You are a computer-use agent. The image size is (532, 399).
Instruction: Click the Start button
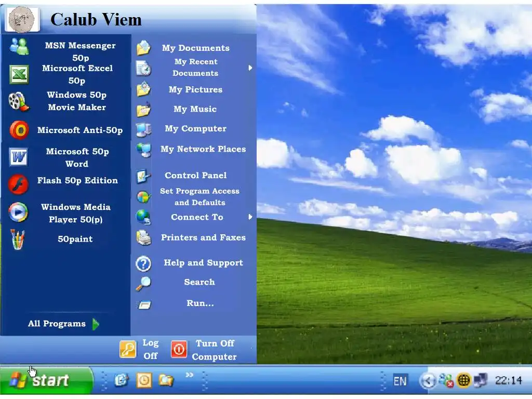46,380
